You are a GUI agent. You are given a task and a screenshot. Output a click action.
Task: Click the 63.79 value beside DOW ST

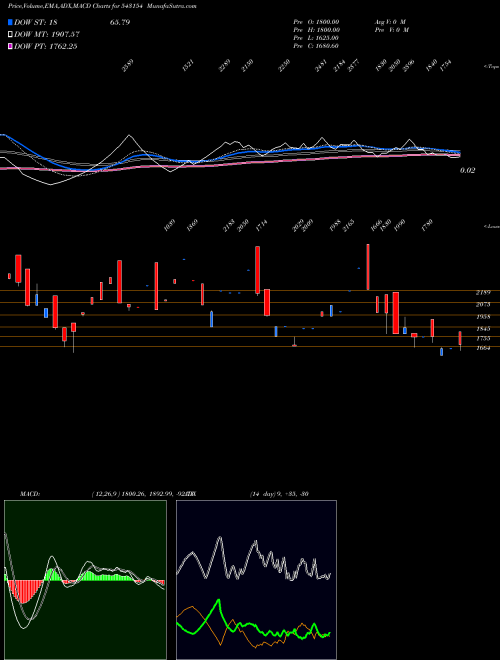pyautogui.click(x=120, y=23)
